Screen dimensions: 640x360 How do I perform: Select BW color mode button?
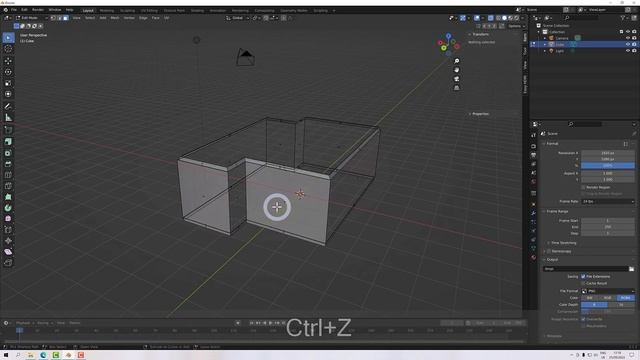pyautogui.click(x=590, y=298)
